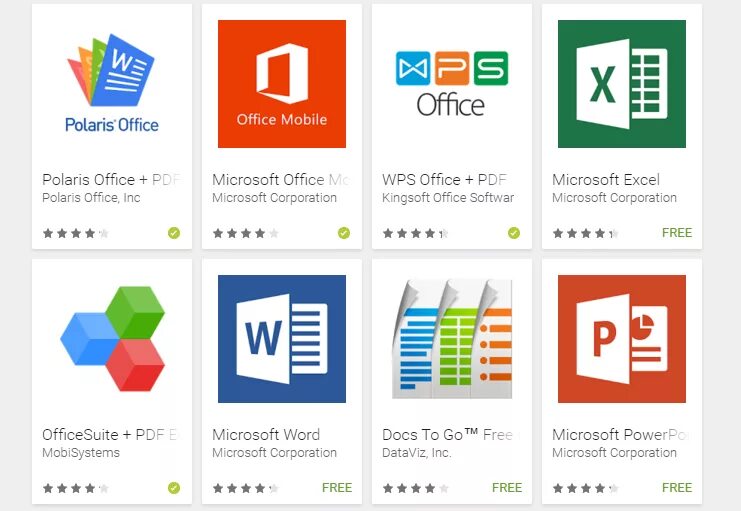Image resolution: width=741 pixels, height=511 pixels.
Task: Click FREE on Microsoft Excel card
Action: [677, 233]
